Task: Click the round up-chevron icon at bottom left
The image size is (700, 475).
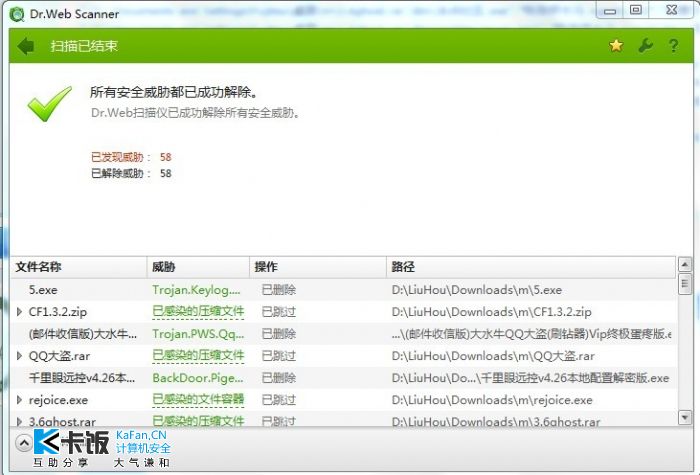Action: coord(22,441)
